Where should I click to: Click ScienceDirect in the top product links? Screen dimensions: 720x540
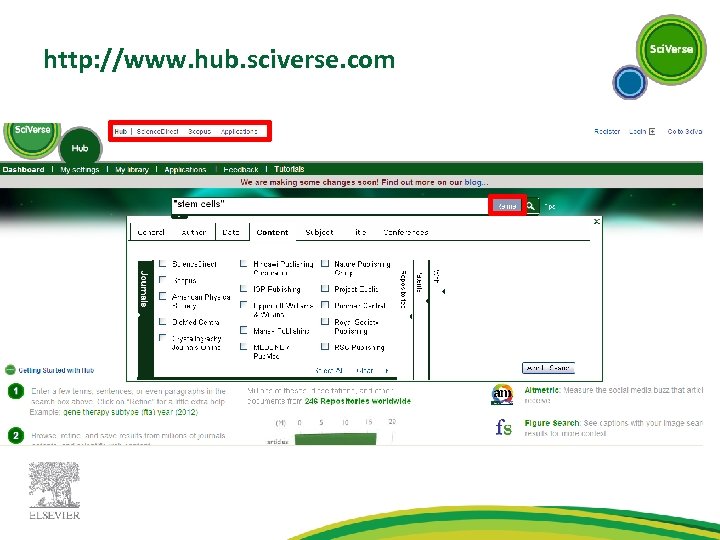tap(158, 131)
